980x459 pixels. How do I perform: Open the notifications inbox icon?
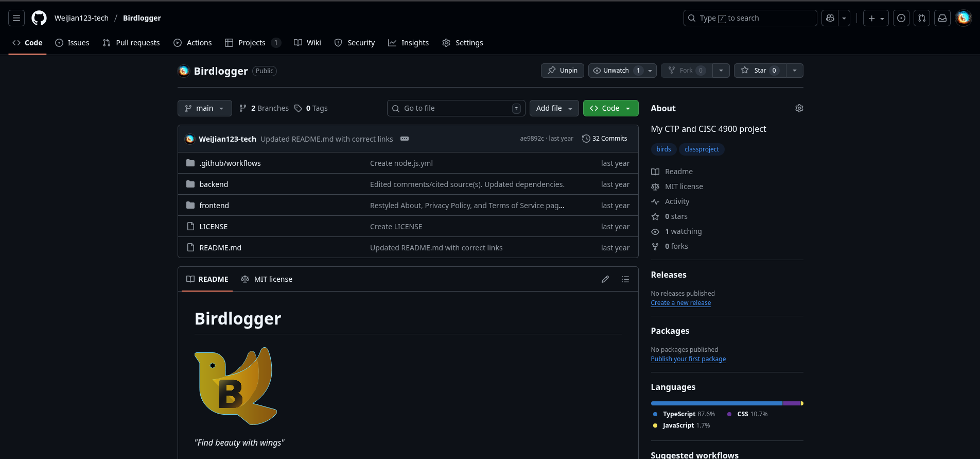[942, 18]
